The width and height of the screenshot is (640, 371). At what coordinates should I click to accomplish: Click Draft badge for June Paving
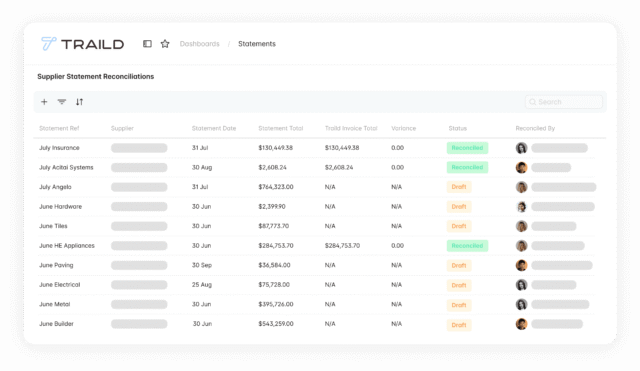coord(459,265)
